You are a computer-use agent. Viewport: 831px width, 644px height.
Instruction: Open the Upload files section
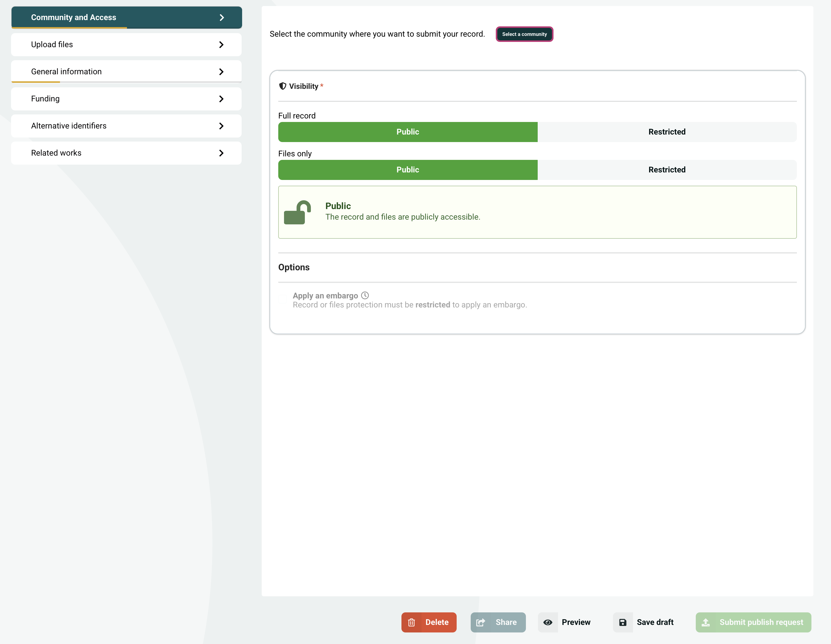(126, 44)
